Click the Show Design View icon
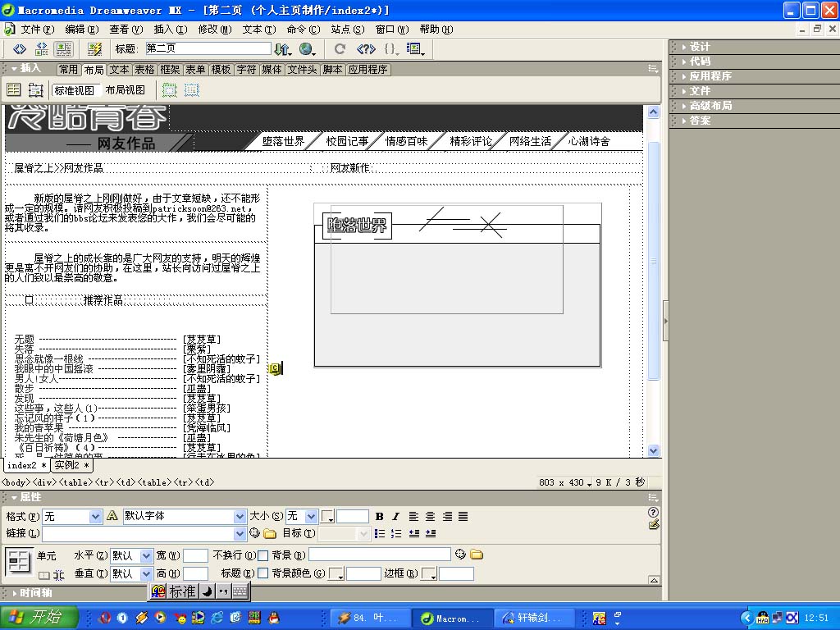 63,49
